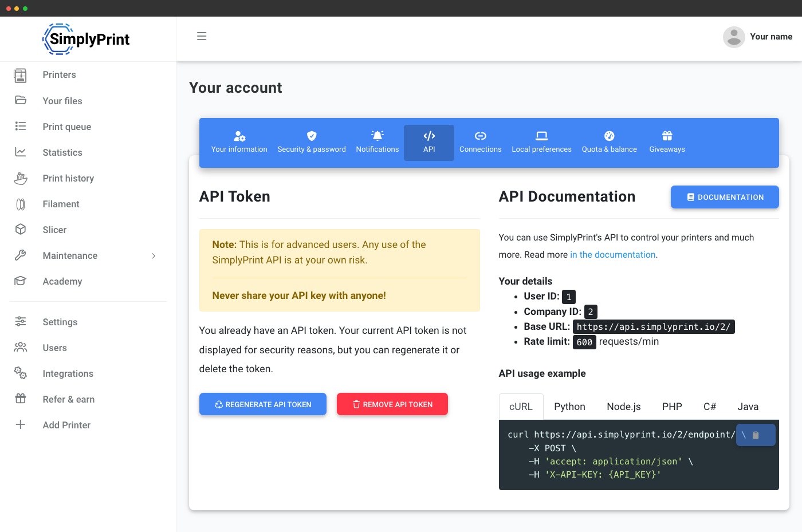
Task: Click the Company ID value badge
Action: pos(591,312)
